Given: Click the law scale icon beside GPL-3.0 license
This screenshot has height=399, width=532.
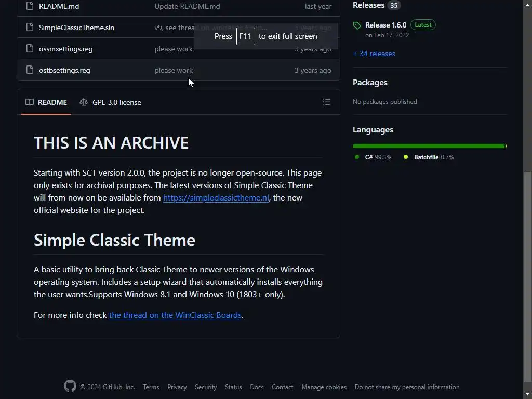Looking at the screenshot, I should tap(84, 102).
